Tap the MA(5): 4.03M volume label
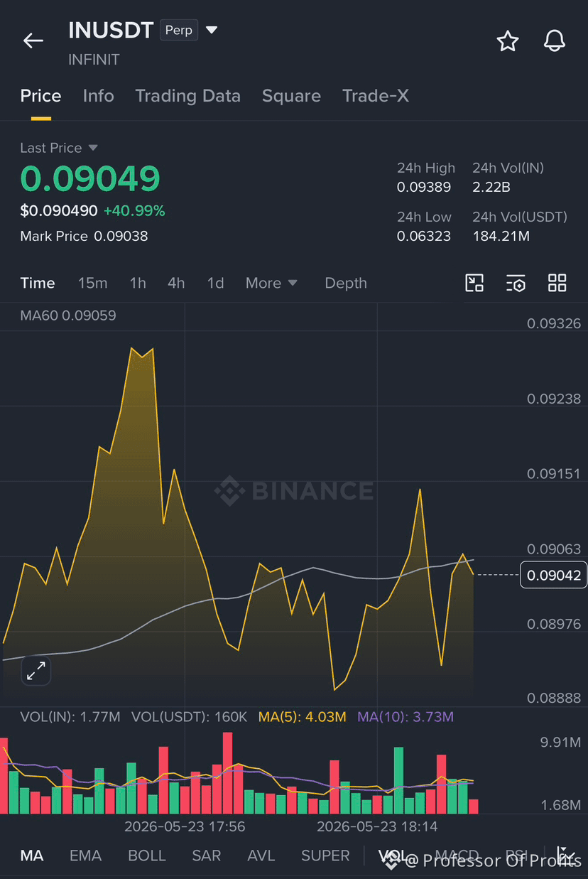This screenshot has height=879, width=588. pyautogui.click(x=303, y=717)
